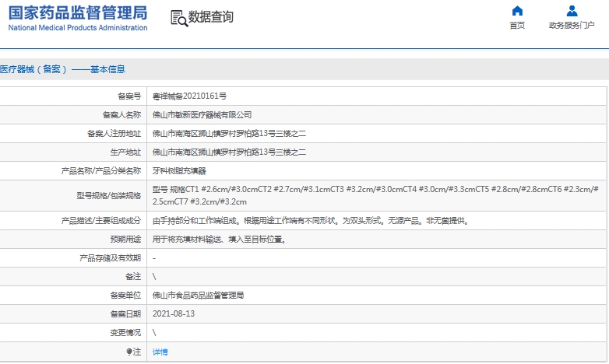Select company name 佛山市敏新医疗器械有限公司
The image size is (609, 364).
point(202,115)
